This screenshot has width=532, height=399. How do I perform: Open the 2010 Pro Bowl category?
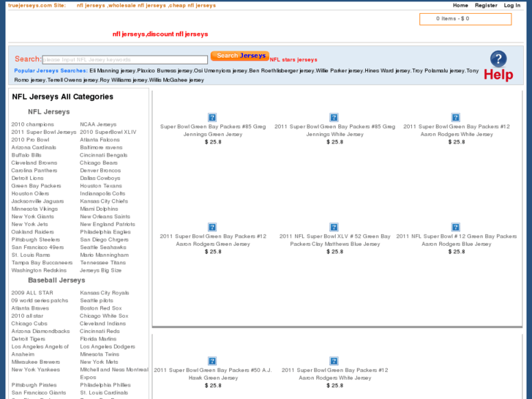(x=30, y=140)
